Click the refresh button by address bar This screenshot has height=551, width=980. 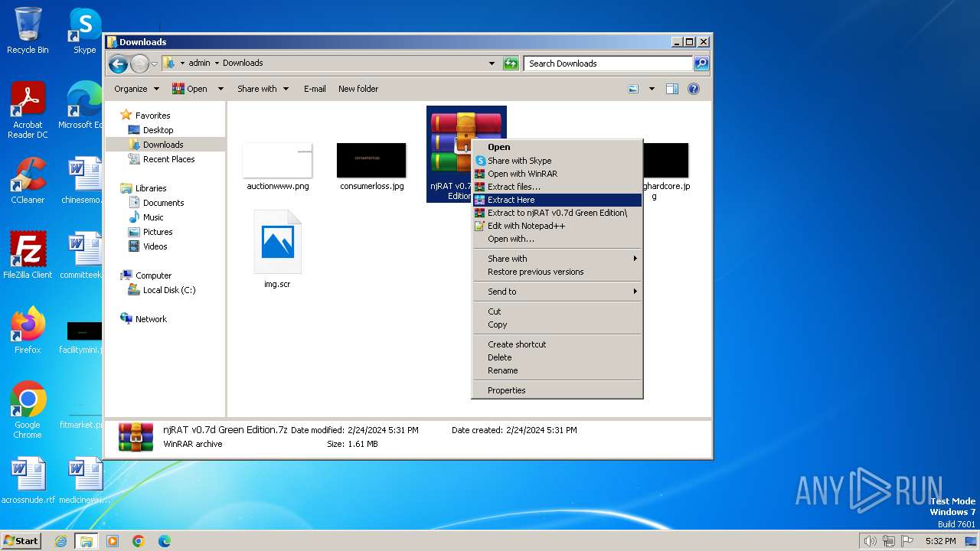point(511,64)
